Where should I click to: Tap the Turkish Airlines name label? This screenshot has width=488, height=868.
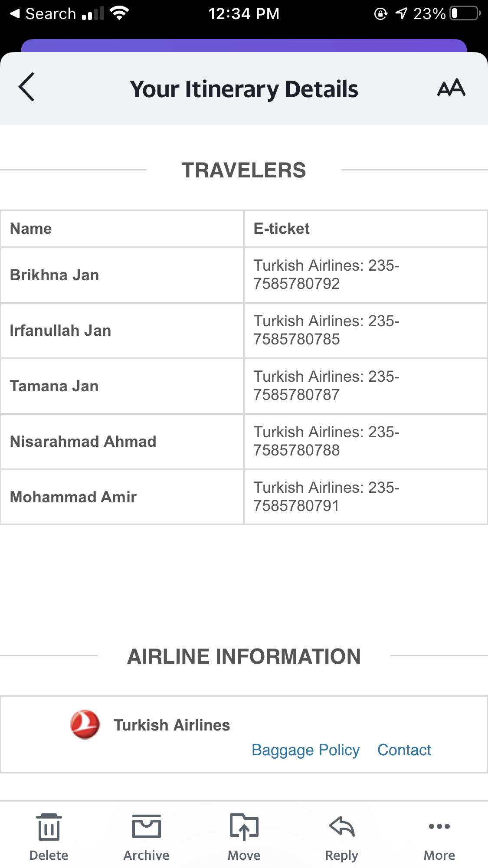[172, 725]
